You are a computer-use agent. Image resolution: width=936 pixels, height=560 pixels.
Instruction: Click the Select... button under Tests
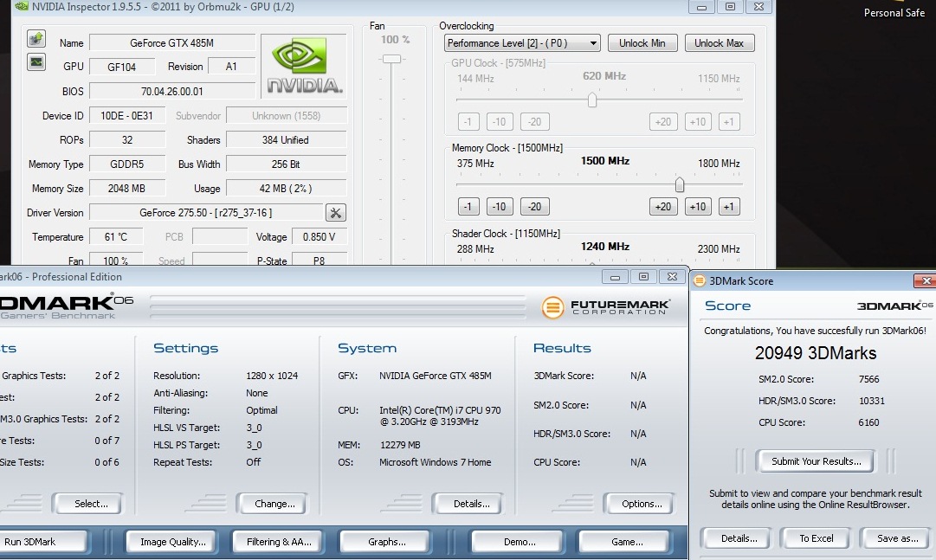[87, 504]
